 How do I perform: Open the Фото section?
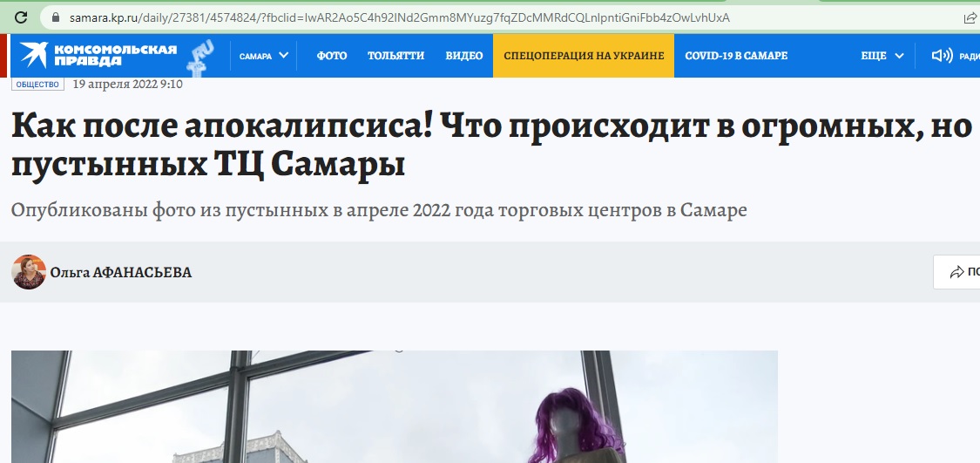[331, 56]
